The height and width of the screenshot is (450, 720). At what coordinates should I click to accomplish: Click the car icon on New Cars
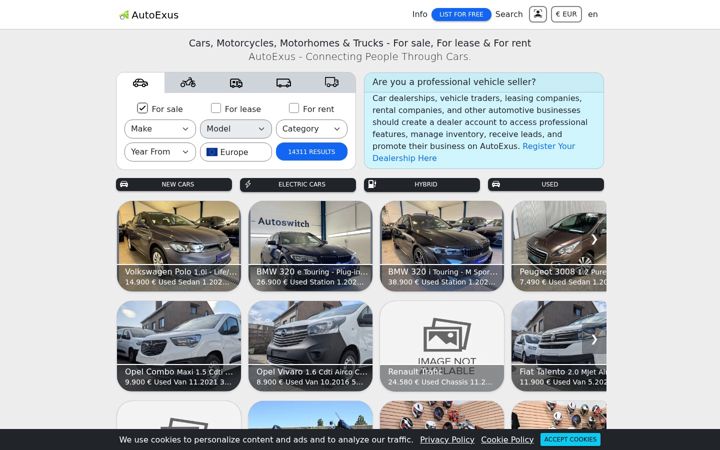pyautogui.click(x=124, y=184)
